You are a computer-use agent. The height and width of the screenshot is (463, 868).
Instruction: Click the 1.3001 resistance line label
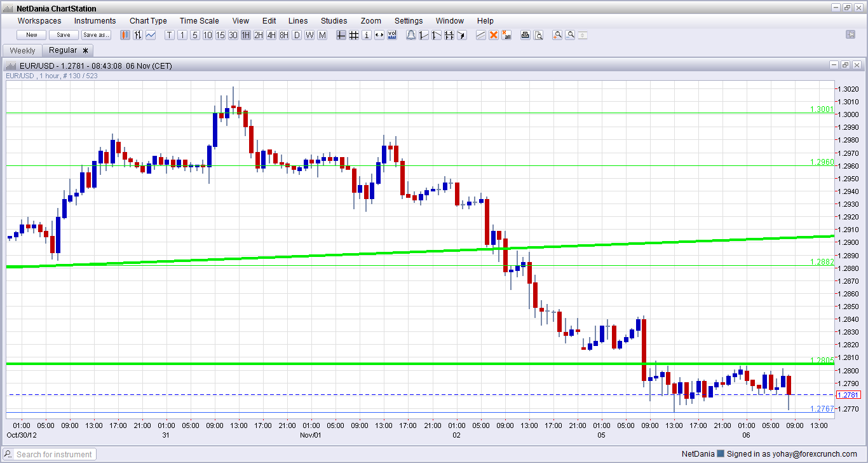point(822,109)
